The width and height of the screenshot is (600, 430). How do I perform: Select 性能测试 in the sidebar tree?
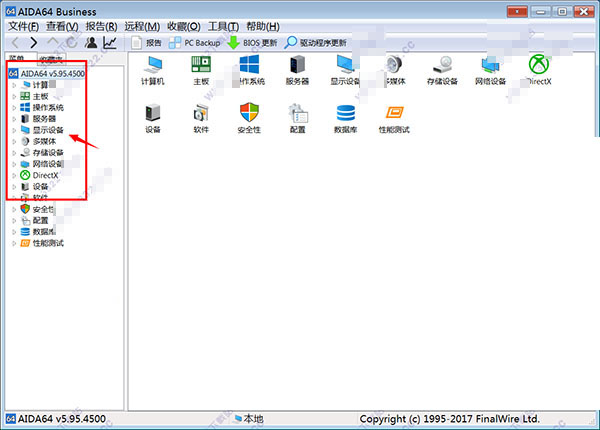point(42,243)
